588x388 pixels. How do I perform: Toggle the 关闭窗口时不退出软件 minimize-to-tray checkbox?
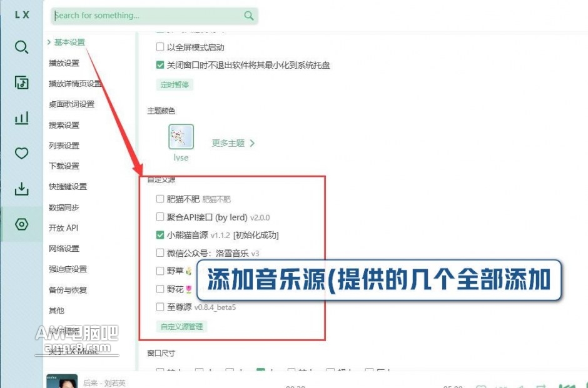pos(160,65)
